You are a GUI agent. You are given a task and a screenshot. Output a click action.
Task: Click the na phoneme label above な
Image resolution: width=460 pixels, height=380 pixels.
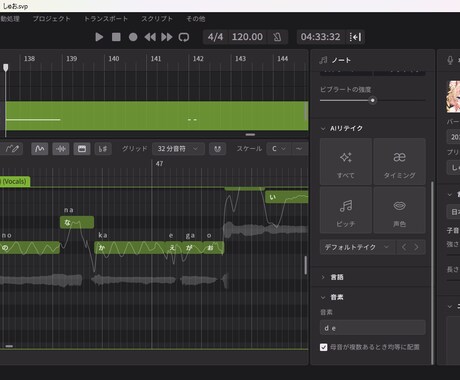pyautogui.click(x=69, y=210)
